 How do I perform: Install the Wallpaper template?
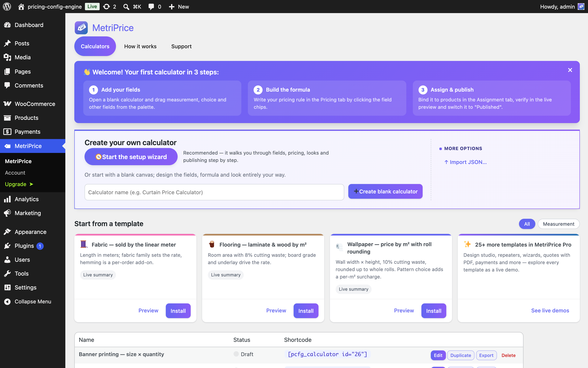pyautogui.click(x=434, y=311)
